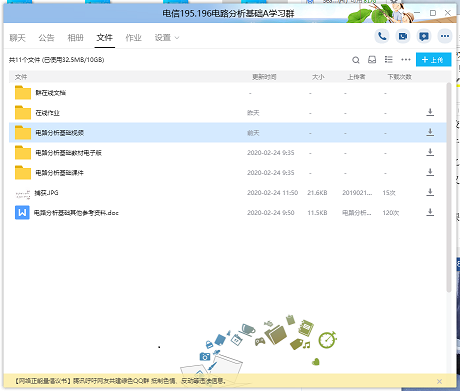Download the .doc reference document

430,212
